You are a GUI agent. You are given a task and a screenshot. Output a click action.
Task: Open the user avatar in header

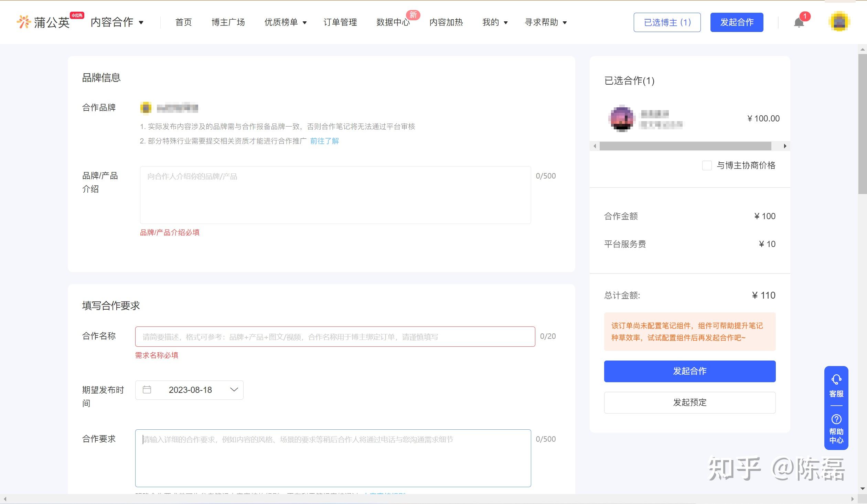[x=839, y=22]
